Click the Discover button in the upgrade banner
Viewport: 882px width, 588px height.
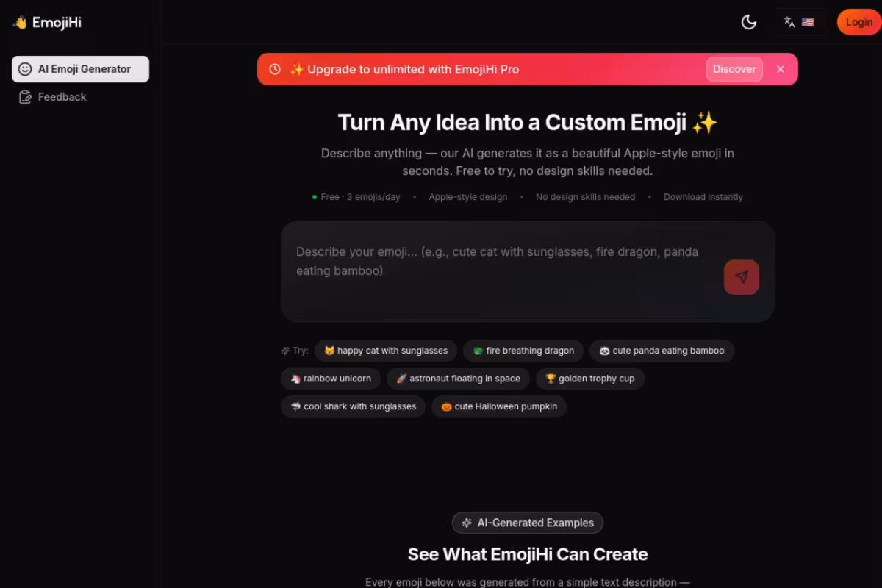click(734, 69)
